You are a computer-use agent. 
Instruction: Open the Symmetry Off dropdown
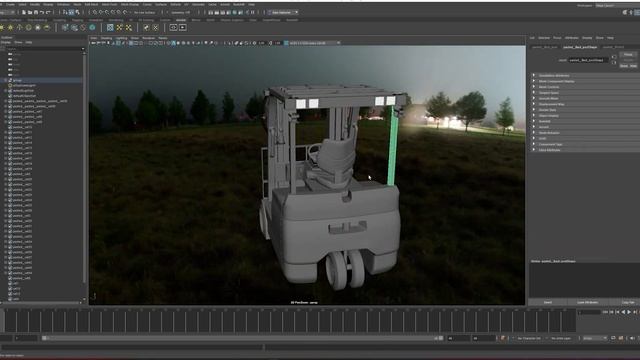182,12
